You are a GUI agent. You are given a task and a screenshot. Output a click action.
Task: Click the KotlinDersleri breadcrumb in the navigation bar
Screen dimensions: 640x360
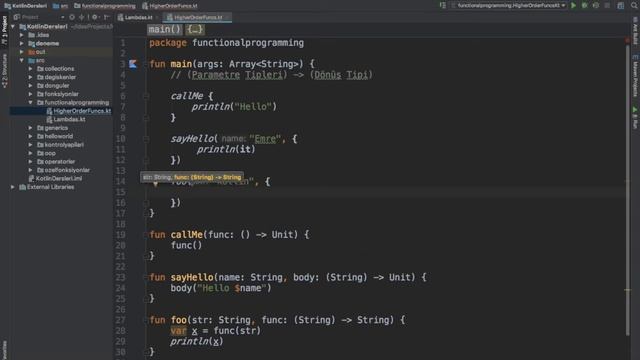[26, 6]
